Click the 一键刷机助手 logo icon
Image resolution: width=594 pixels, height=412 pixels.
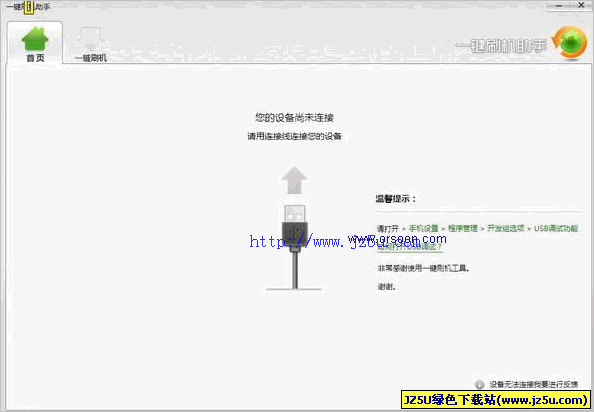[x=569, y=42]
